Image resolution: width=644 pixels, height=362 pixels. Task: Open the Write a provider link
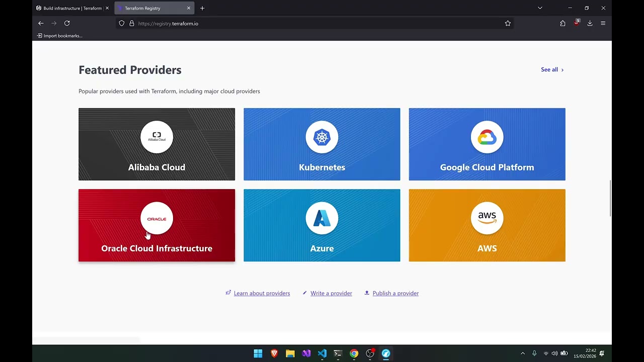[331, 293]
